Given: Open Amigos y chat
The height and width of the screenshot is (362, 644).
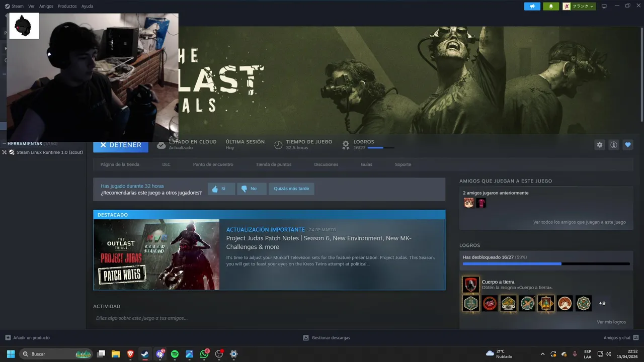Looking at the screenshot, I should [x=621, y=338].
